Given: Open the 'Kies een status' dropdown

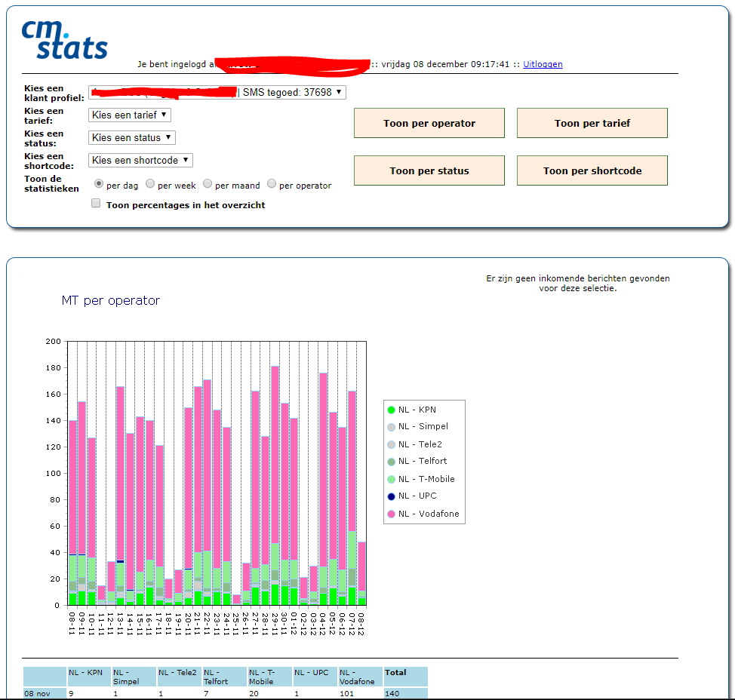Looking at the screenshot, I should 132,137.
